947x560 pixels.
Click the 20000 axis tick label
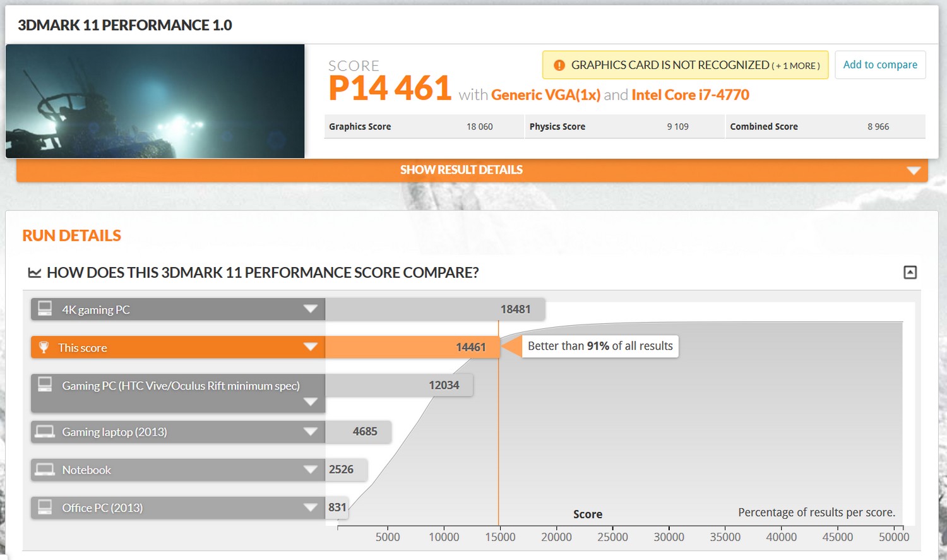556,537
